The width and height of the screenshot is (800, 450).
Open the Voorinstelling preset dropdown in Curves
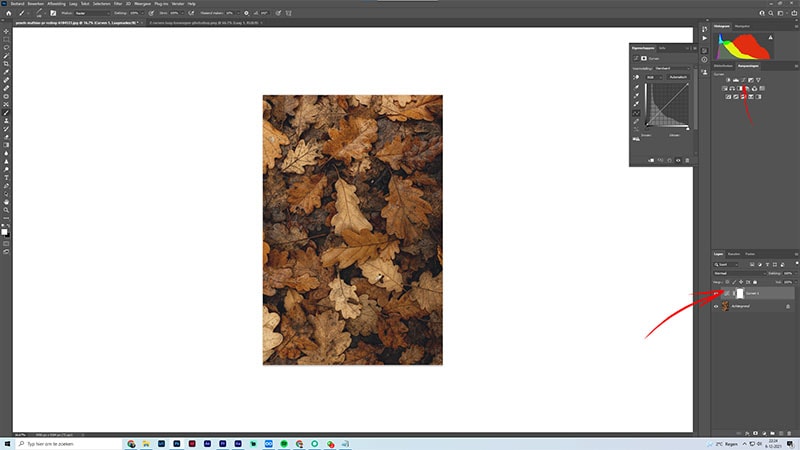click(672, 68)
